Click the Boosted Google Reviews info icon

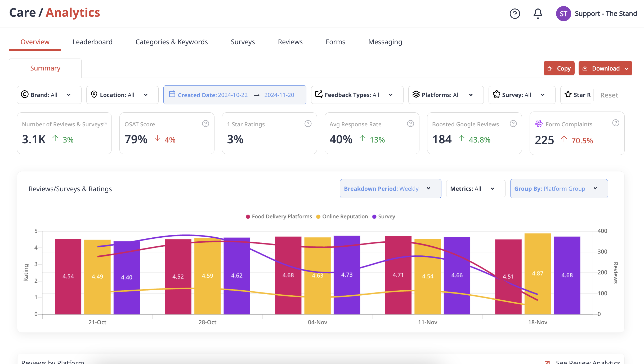point(513,124)
